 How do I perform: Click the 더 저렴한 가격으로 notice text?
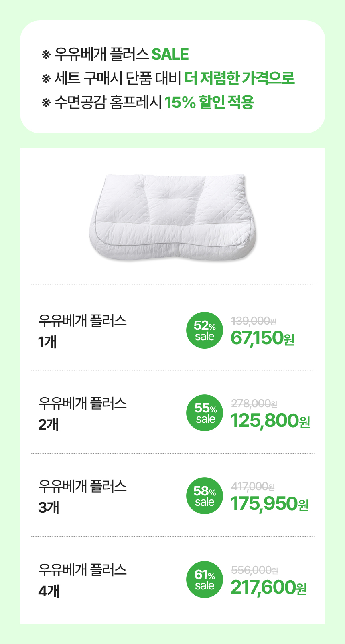click(240, 78)
